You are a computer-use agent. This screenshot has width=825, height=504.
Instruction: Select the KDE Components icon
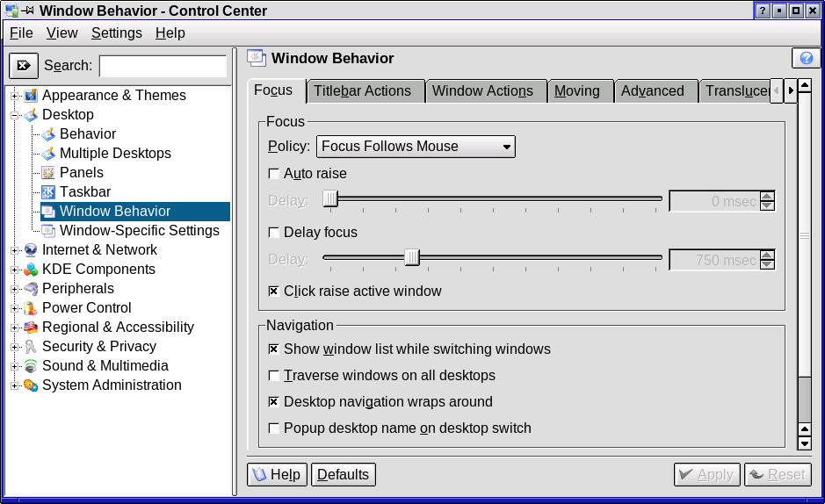pos(31,269)
